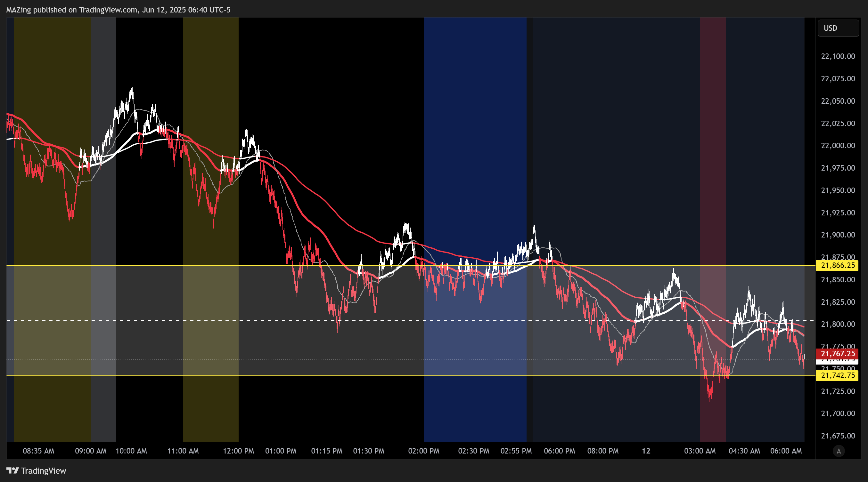The image size is (868, 482).
Task: Click the 21,925.00 price axis label
Action: (x=838, y=213)
